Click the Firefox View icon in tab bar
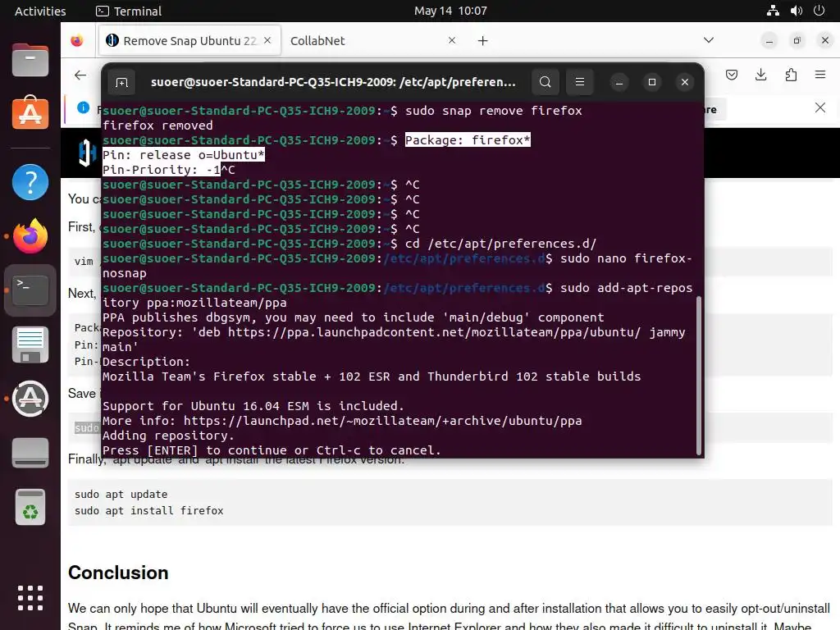The image size is (840, 630). click(x=77, y=41)
